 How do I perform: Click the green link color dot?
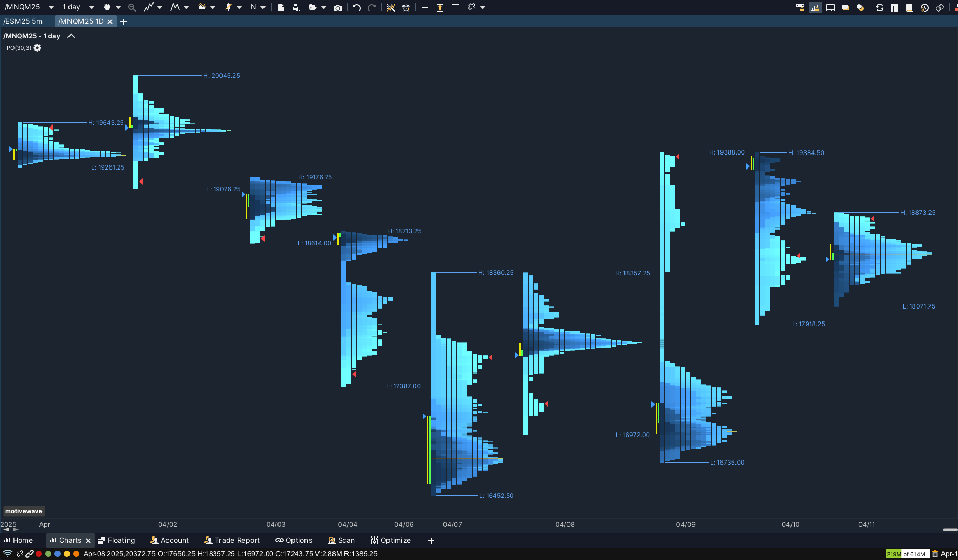point(48,554)
